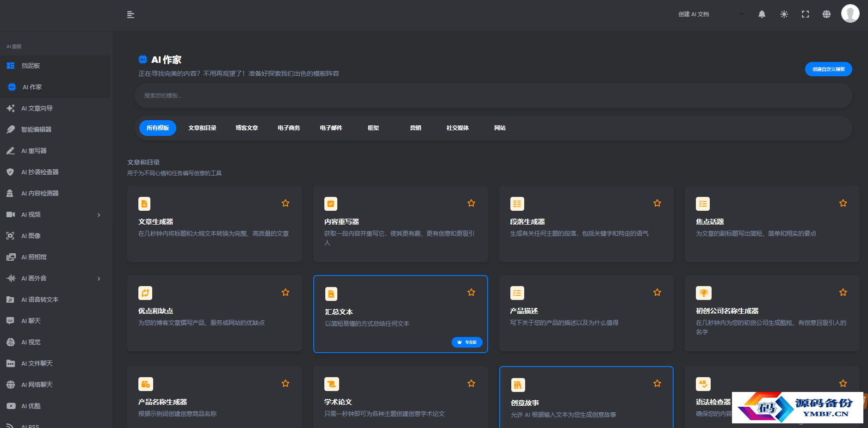Viewport: 868px width, 428px height.
Task: Favorite 语法检查器 with star
Action: point(843,384)
